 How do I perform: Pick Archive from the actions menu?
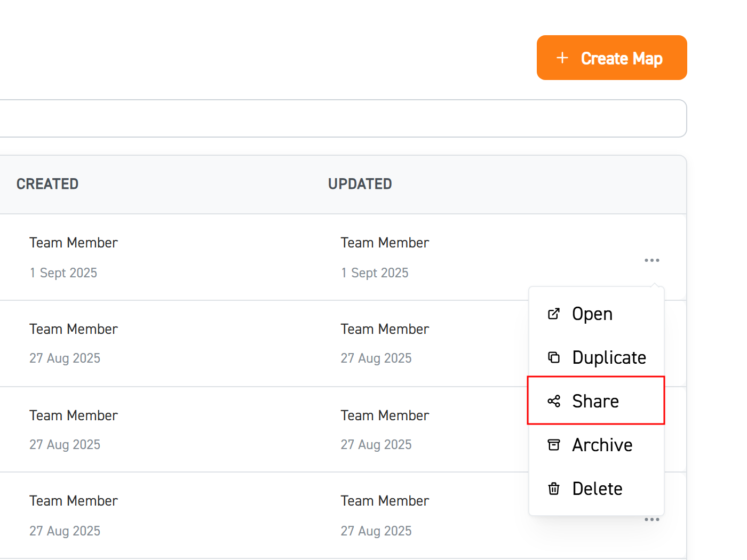(602, 445)
